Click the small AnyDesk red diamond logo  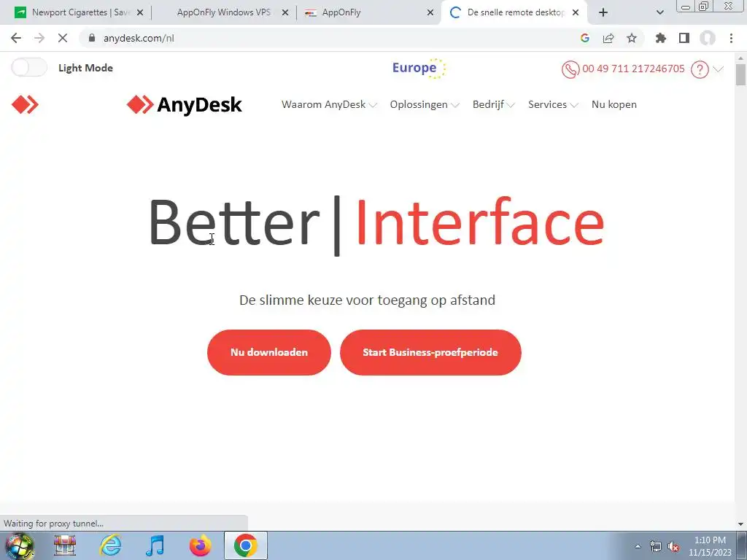25,105
